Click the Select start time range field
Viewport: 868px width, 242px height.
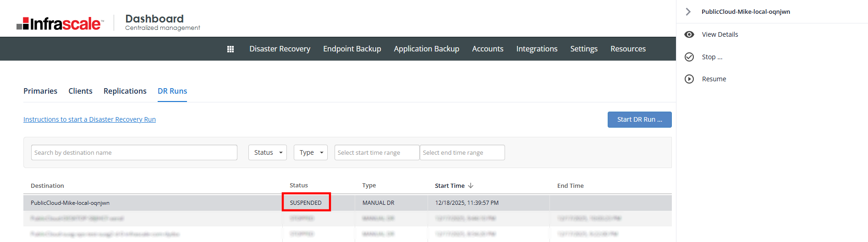(x=377, y=152)
